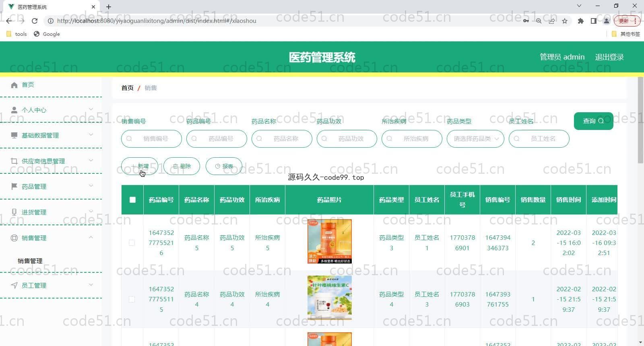Focus the 销售编号 search field
The width and height of the screenshot is (644, 346).
point(151,139)
